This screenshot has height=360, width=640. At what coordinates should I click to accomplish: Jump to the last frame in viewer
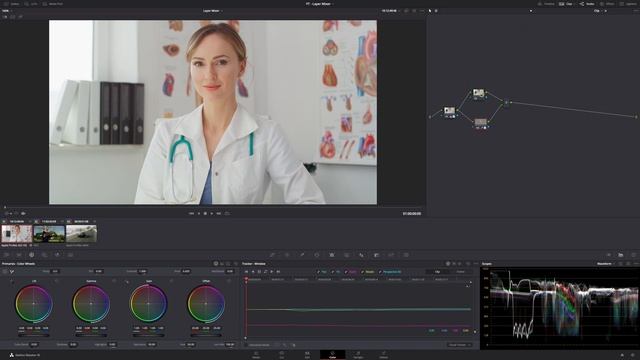point(219,213)
